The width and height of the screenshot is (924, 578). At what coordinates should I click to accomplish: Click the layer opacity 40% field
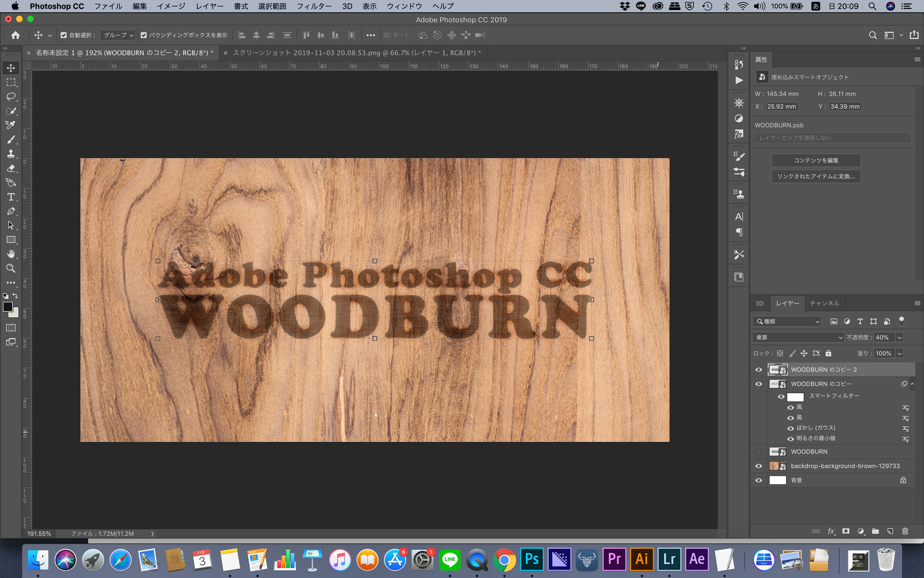885,338
